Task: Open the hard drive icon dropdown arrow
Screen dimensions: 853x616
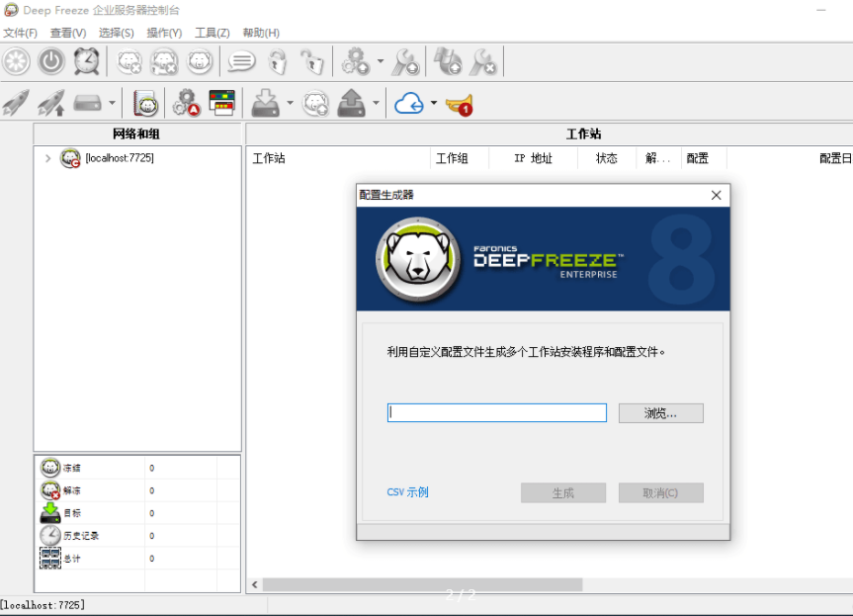Action: pyautogui.click(x=112, y=103)
